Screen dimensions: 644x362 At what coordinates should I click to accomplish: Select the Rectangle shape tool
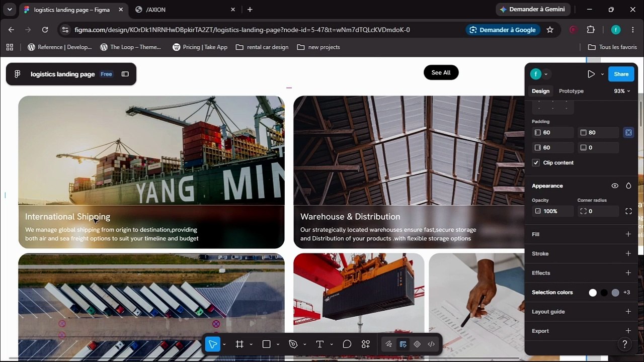267,344
